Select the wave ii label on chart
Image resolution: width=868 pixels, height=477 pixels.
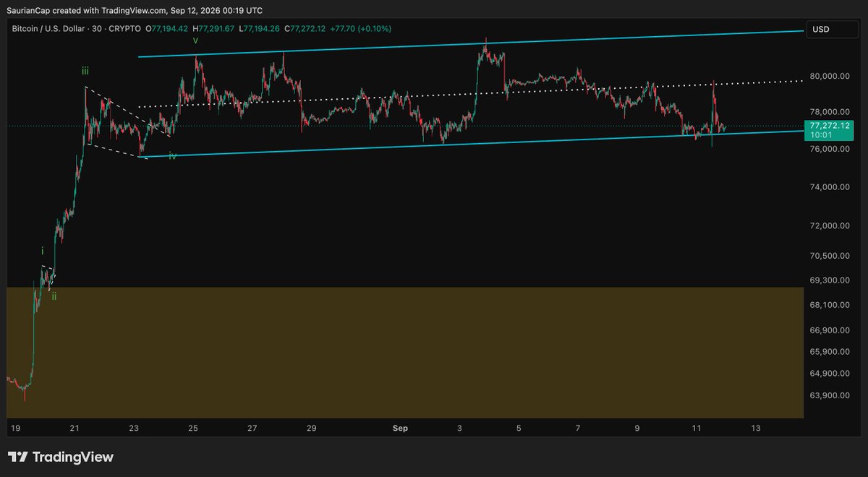[54, 296]
